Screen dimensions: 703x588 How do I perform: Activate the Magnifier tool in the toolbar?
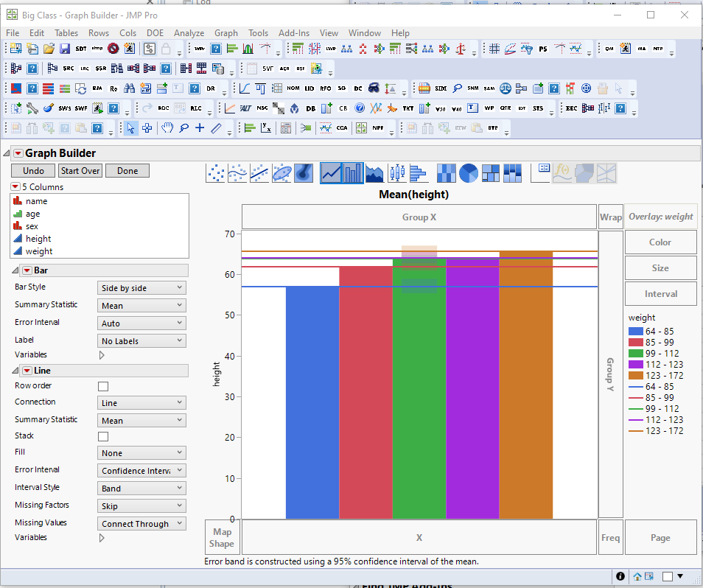tap(183, 127)
